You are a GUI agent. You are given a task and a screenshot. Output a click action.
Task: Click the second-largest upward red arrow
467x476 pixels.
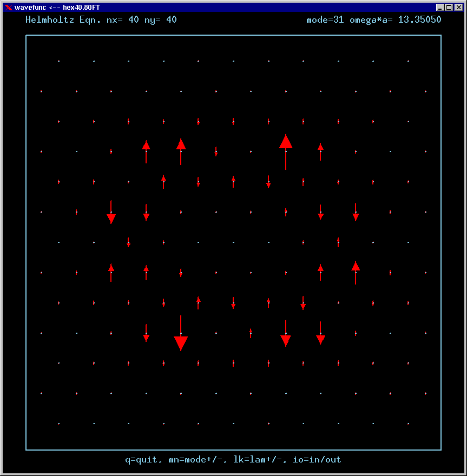181,151
